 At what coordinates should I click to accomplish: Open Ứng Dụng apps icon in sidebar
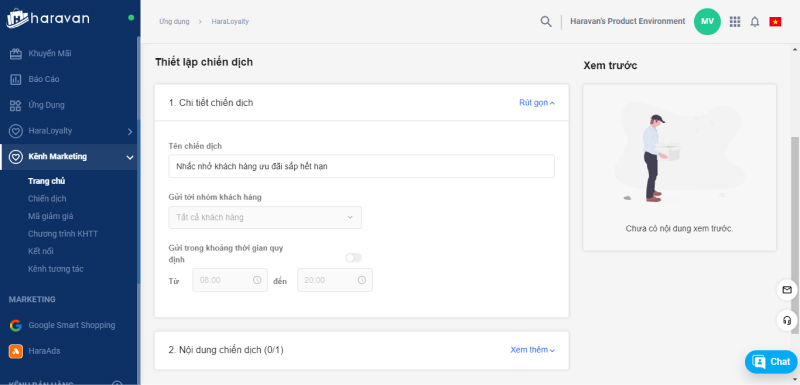point(16,106)
